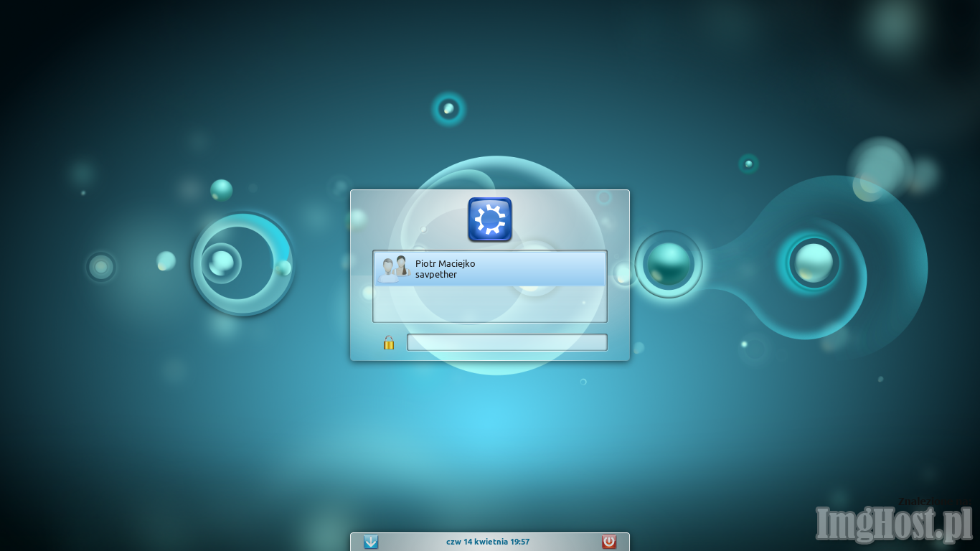Viewport: 980px width, 551px height.
Task: Click the gold padlock icon
Action: click(x=389, y=342)
